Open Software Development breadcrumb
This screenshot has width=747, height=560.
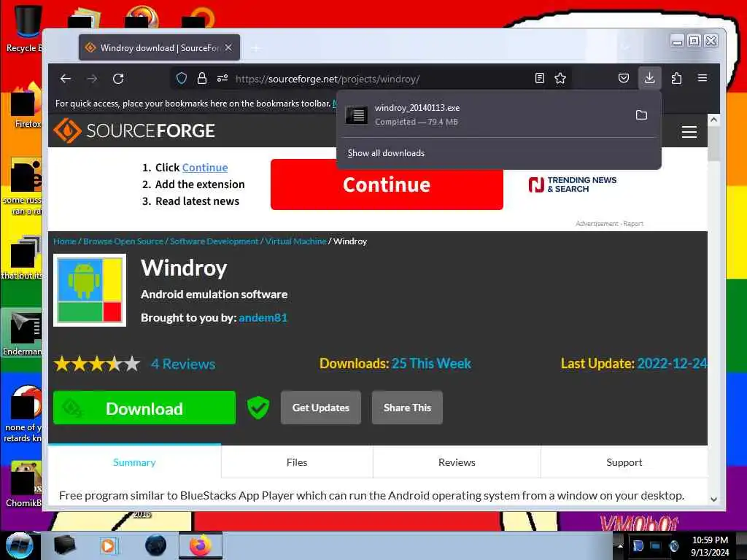[x=214, y=241]
